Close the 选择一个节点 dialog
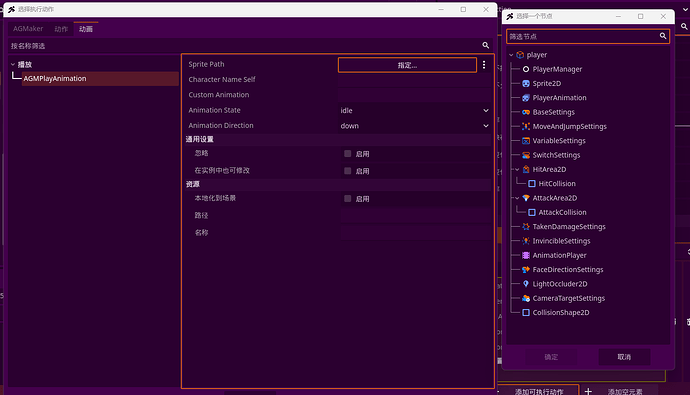The width and height of the screenshot is (690, 395). (663, 16)
